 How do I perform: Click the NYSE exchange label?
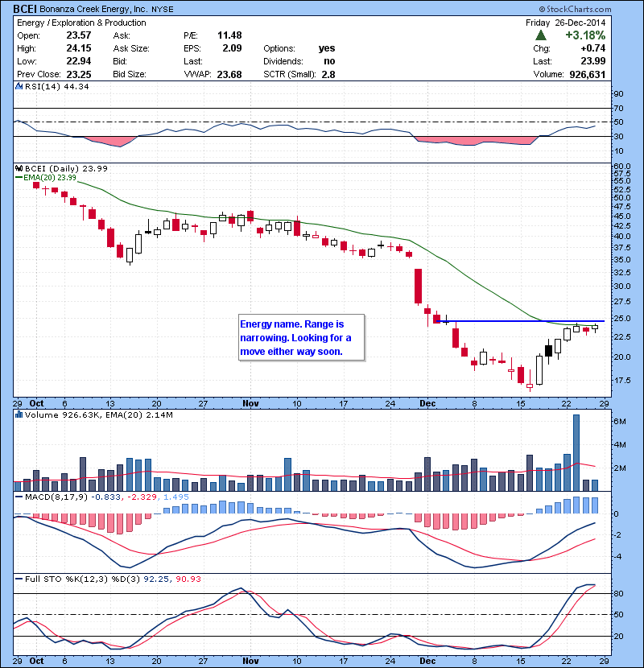click(x=163, y=10)
